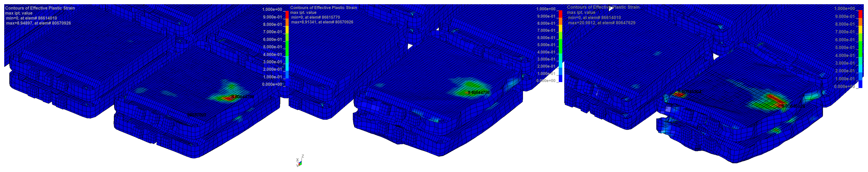The width and height of the screenshot is (868, 172).
Task: Click the left legend's 5.000e-01 value
Action: coord(272,47)
